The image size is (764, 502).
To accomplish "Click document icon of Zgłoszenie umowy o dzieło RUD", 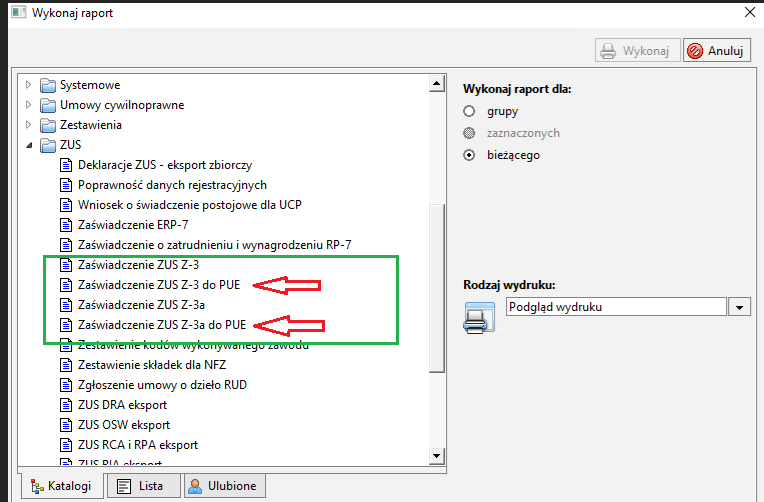I will pyautogui.click(x=66, y=385).
